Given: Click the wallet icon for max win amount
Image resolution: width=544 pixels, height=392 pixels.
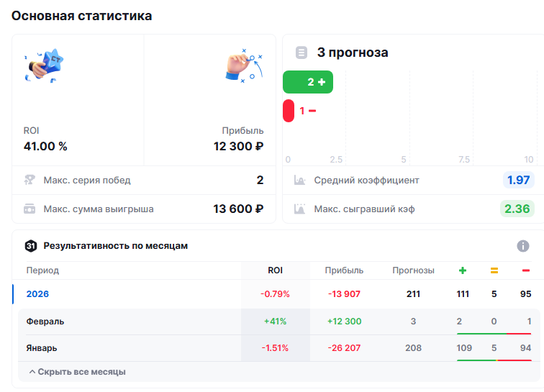Looking at the screenshot, I should tap(30, 209).
